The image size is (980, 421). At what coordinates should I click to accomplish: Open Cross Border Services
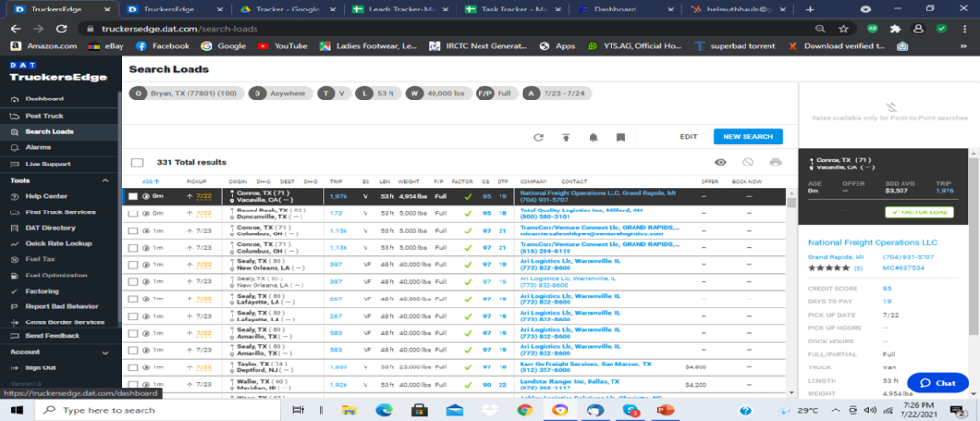pos(64,322)
